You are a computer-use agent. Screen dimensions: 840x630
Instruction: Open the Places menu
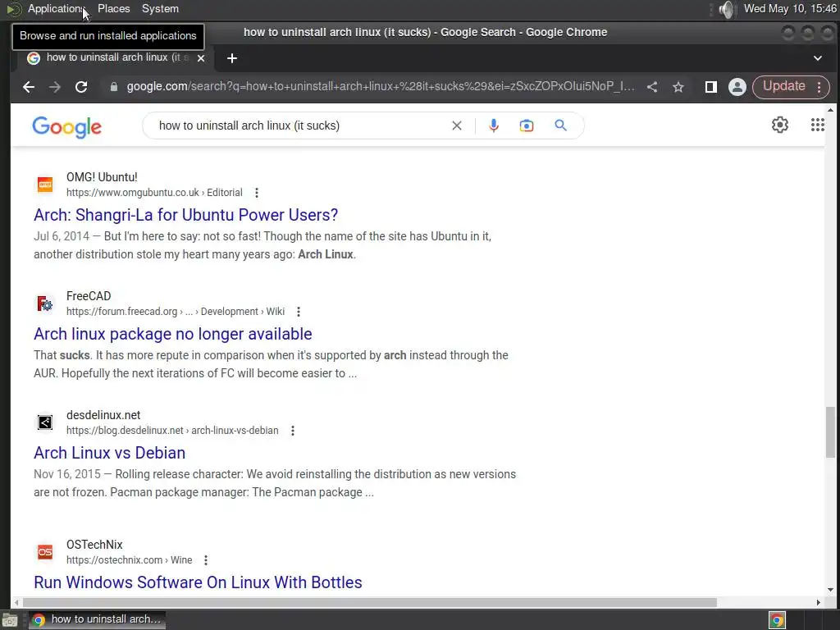[113, 8]
